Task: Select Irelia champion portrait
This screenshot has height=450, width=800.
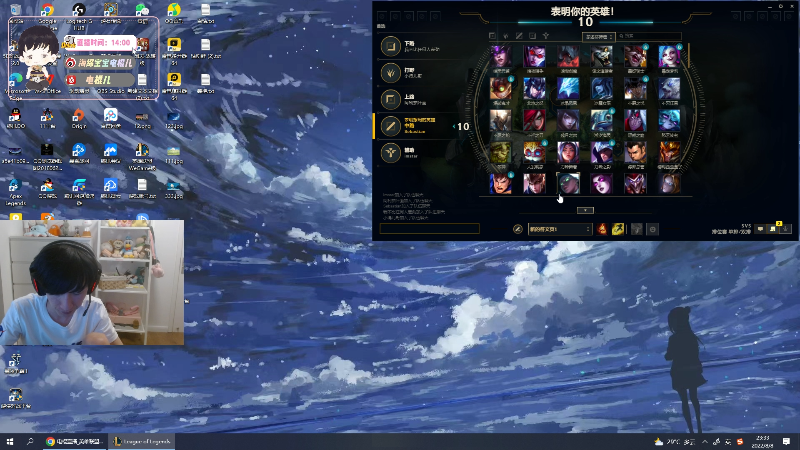Action: (x=568, y=153)
